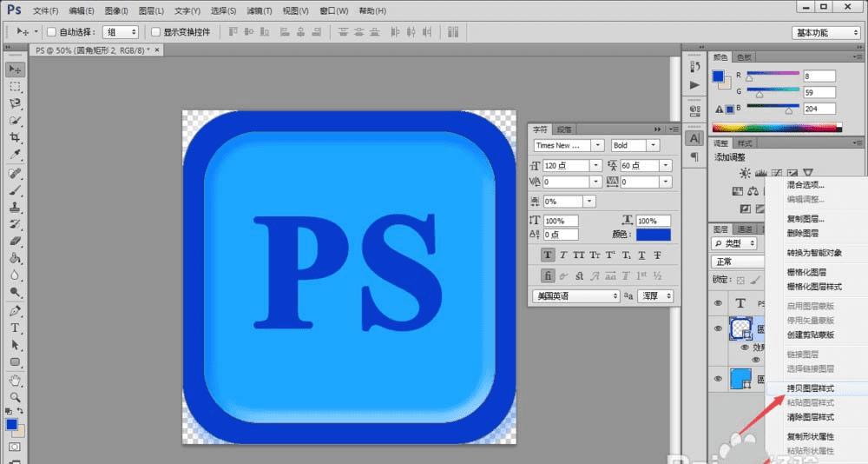
Task: Select the rounded rectangle layer thumbnail
Action: (x=740, y=328)
